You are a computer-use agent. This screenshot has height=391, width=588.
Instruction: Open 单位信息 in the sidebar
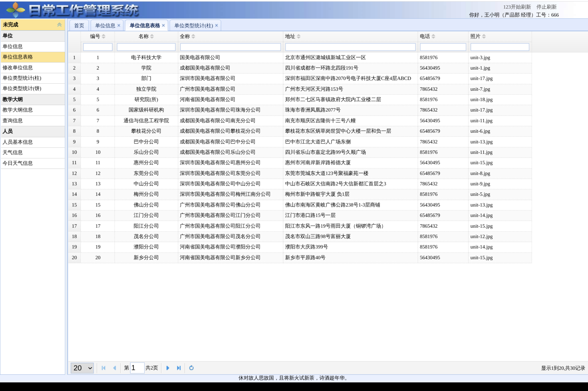(x=33, y=47)
